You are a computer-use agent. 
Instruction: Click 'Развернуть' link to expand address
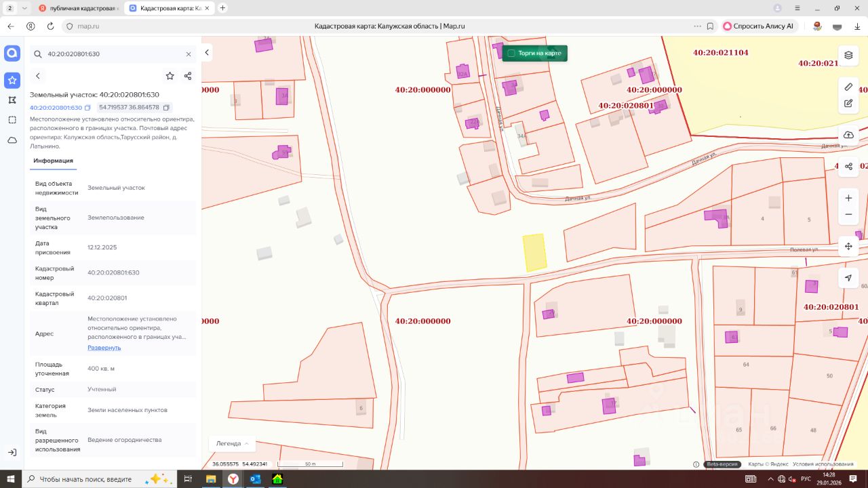coord(104,348)
